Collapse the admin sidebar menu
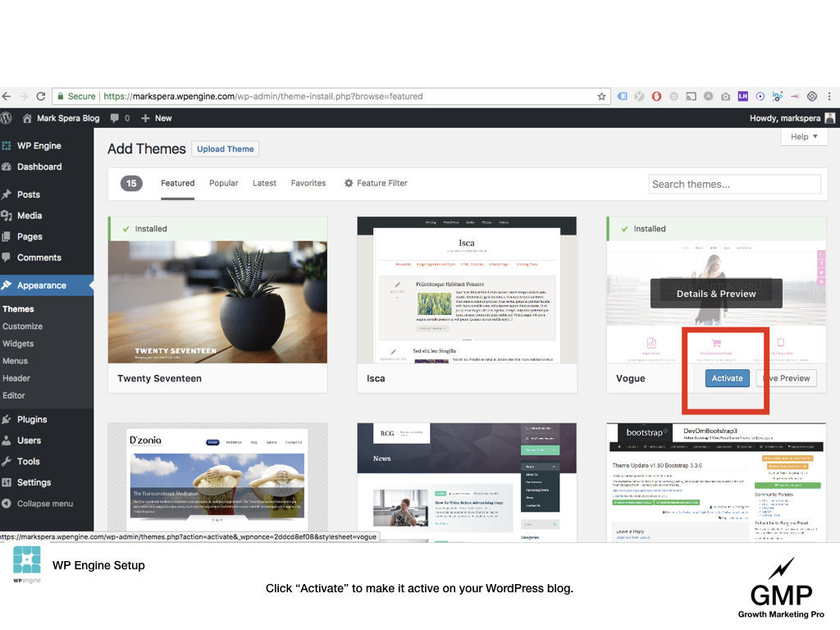Screen dimensions: 840x630 coord(47,504)
